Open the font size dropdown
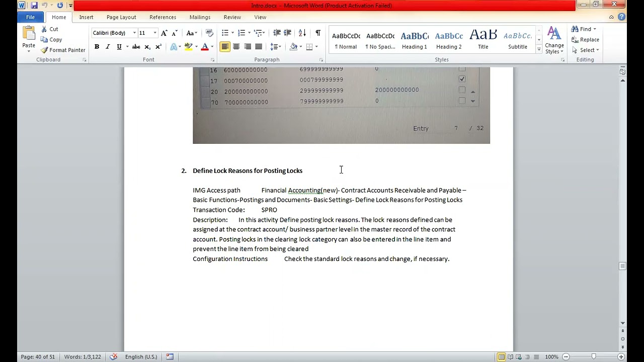 (x=155, y=33)
